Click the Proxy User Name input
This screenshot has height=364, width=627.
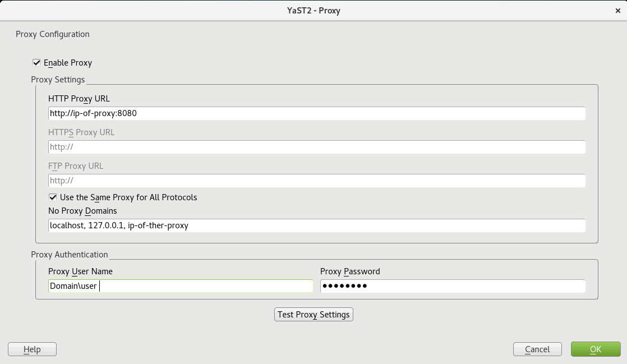pos(181,286)
